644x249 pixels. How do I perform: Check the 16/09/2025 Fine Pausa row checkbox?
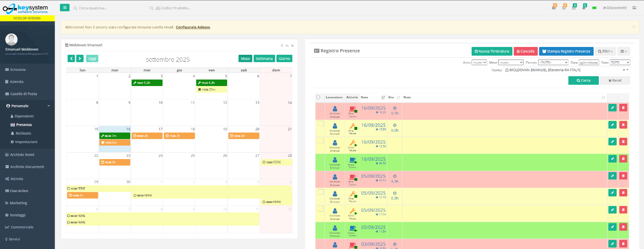[320, 124]
